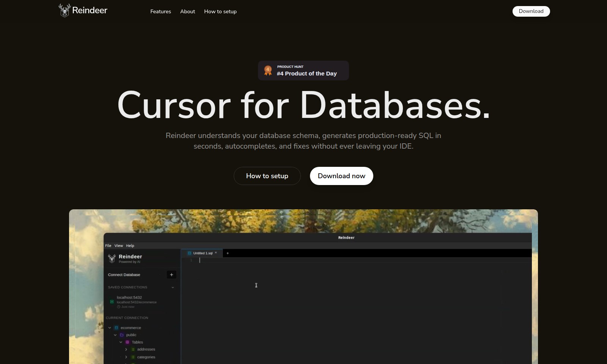Go to Features in the top navigation
Image resolution: width=607 pixels, height=364 pixels.
(160, 11)
